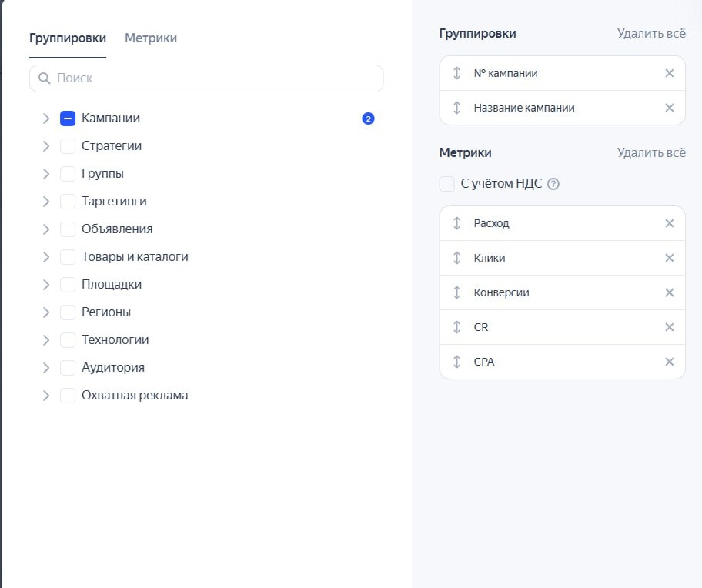
Task: Expand the Таргетинги group chevron
Action: 46,202
